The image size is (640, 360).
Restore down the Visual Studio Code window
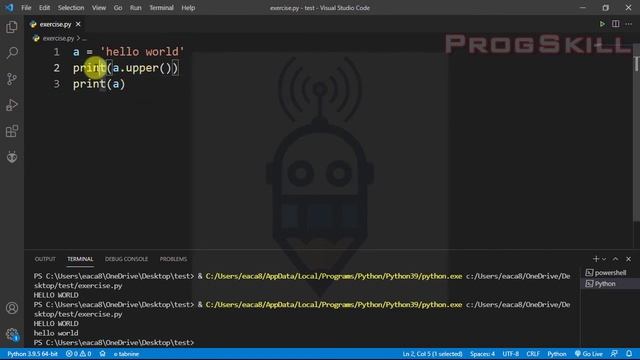[606, 8]
